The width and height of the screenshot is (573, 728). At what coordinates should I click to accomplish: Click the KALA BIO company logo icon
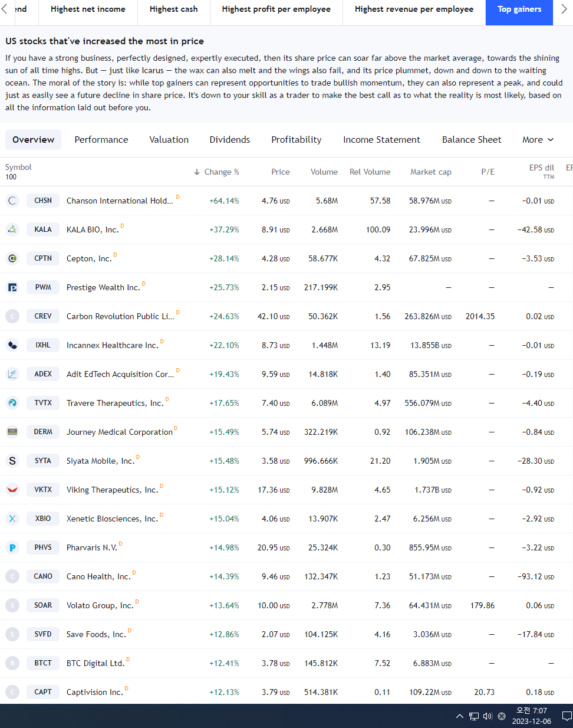pos(12,229)
